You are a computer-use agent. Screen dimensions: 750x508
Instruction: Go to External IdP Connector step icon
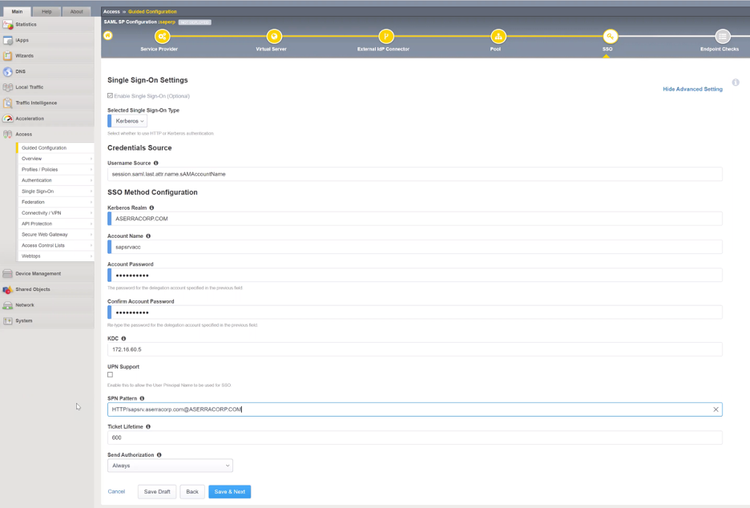click(x=386, y=36)
